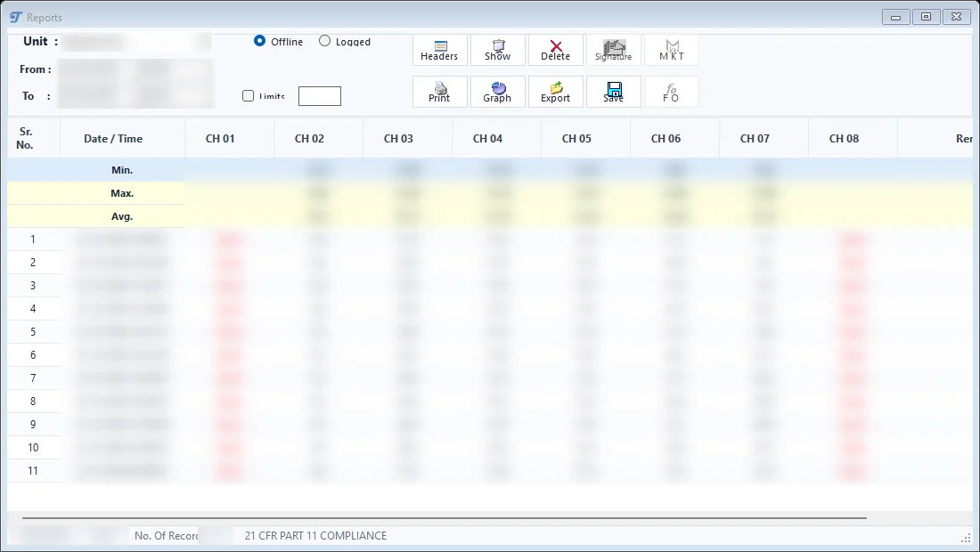The width and height of the screenshot is (980, 552).
Task: Click the From date field
Action: [x=135, y=69]
